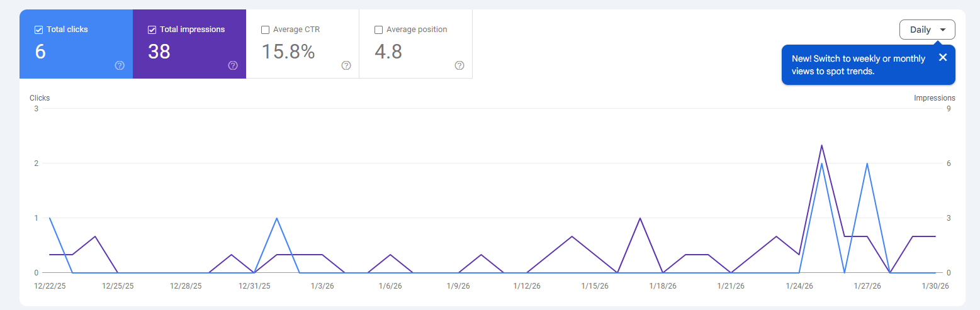Click the dropdown arrow beside Daily
The image size is (980, 310).
click(x=942, y=30)
